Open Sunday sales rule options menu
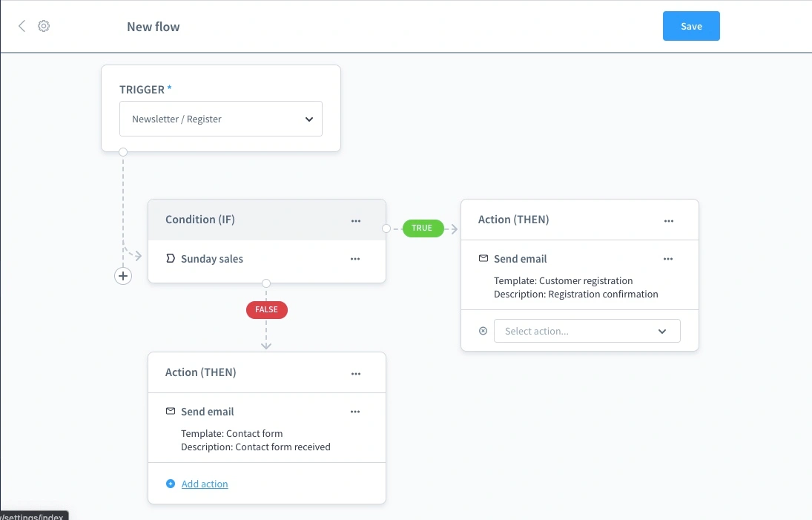The height and width of the screenshot is (520, 812). pos(355,259)
